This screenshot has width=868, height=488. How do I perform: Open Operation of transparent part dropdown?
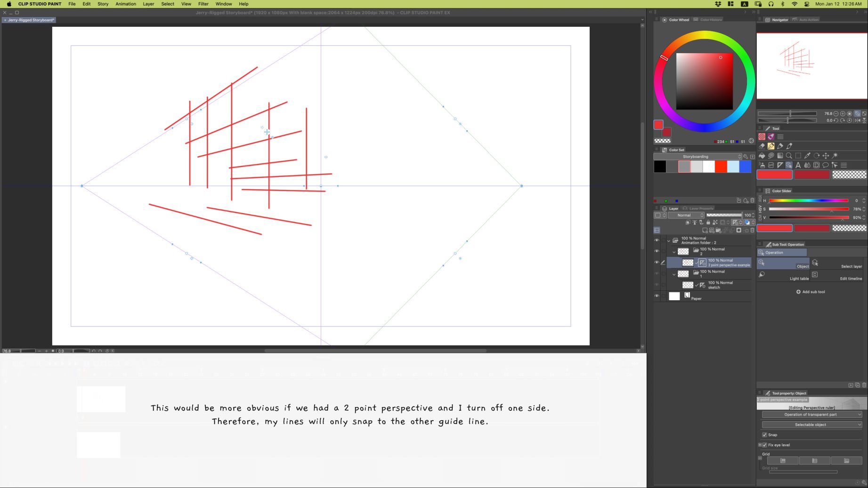(x=811, y=415)
